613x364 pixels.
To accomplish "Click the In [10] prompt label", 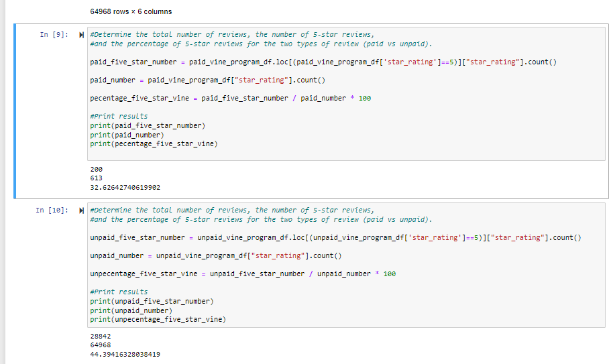I will (52, 210).
